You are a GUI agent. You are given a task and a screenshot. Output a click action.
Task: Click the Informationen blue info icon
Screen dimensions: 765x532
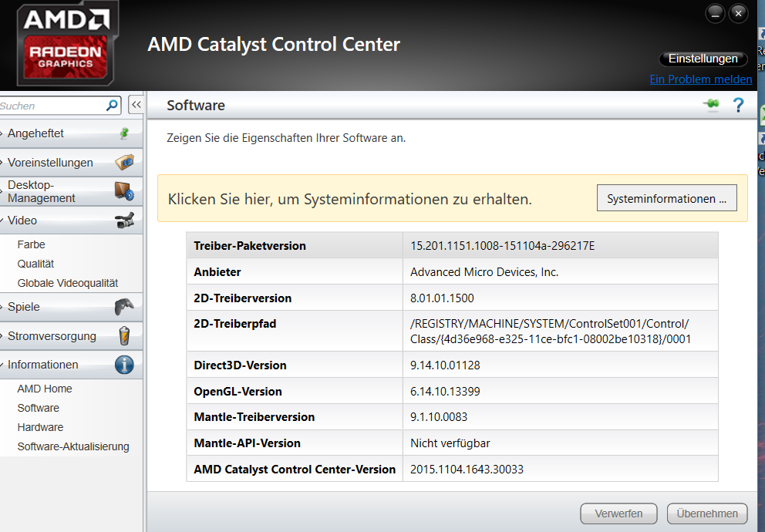(x=124, y=365)
